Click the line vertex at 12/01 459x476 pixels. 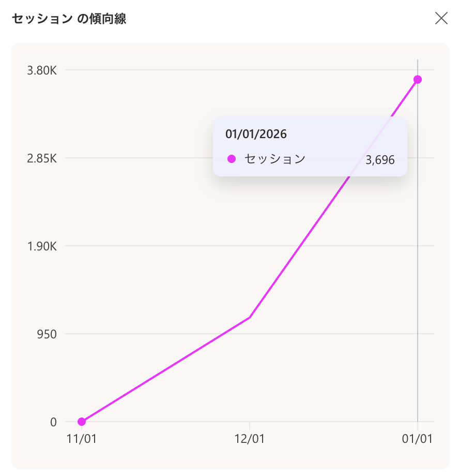[250, 317]
